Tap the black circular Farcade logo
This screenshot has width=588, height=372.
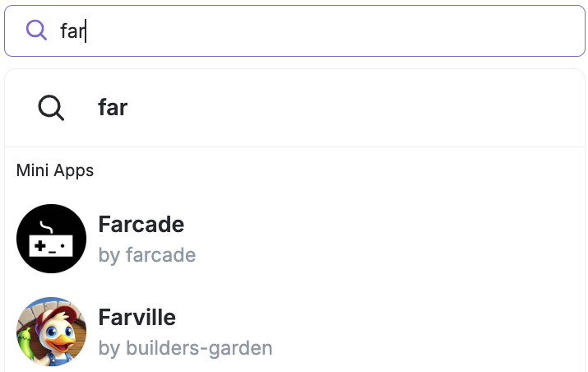click(x=51, y=239)
